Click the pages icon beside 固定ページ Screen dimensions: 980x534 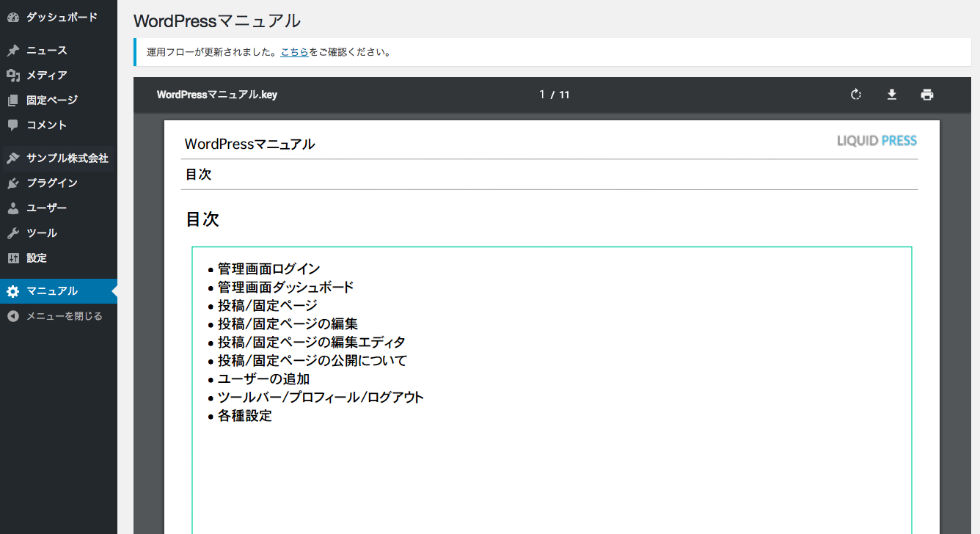click(12, 100)
